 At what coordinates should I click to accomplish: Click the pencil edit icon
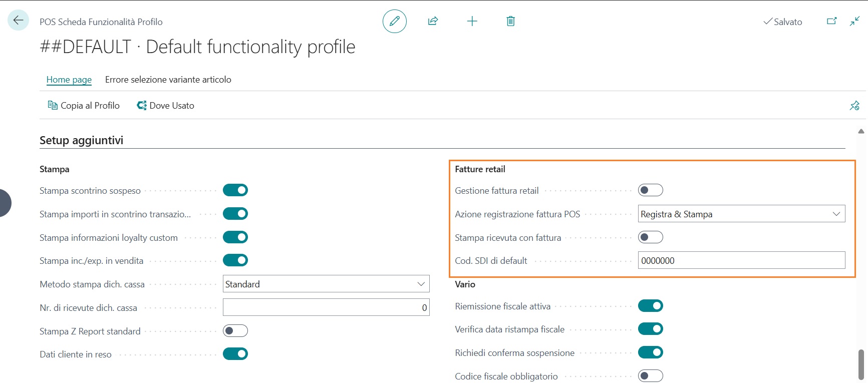pyautogui.click(x=394, y=21)
